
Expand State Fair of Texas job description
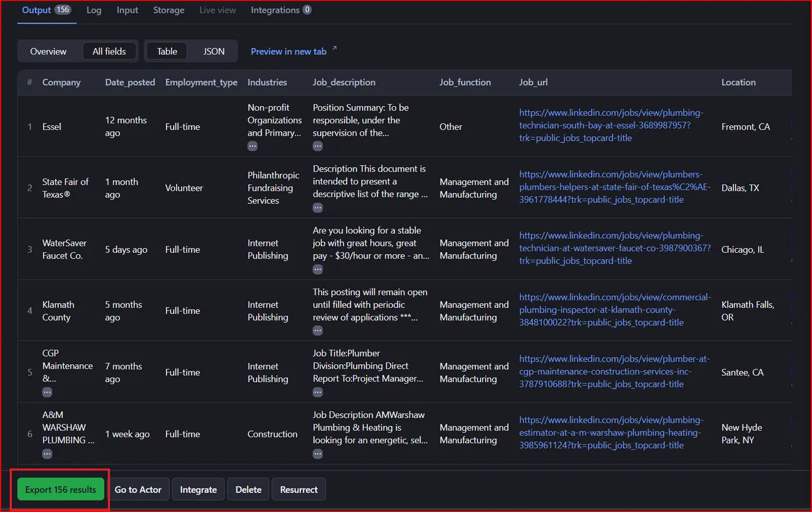[x=318, y=207]
